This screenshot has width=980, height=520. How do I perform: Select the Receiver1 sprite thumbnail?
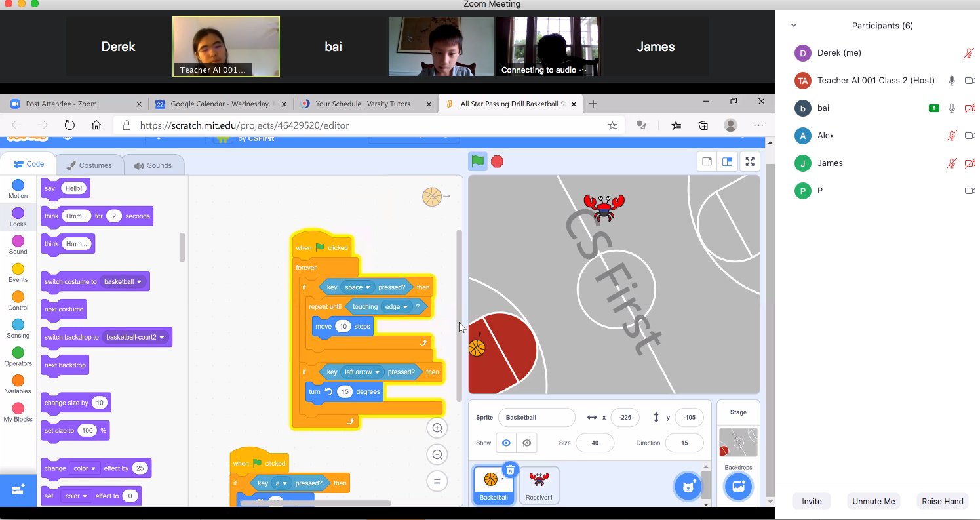point(539,485)
